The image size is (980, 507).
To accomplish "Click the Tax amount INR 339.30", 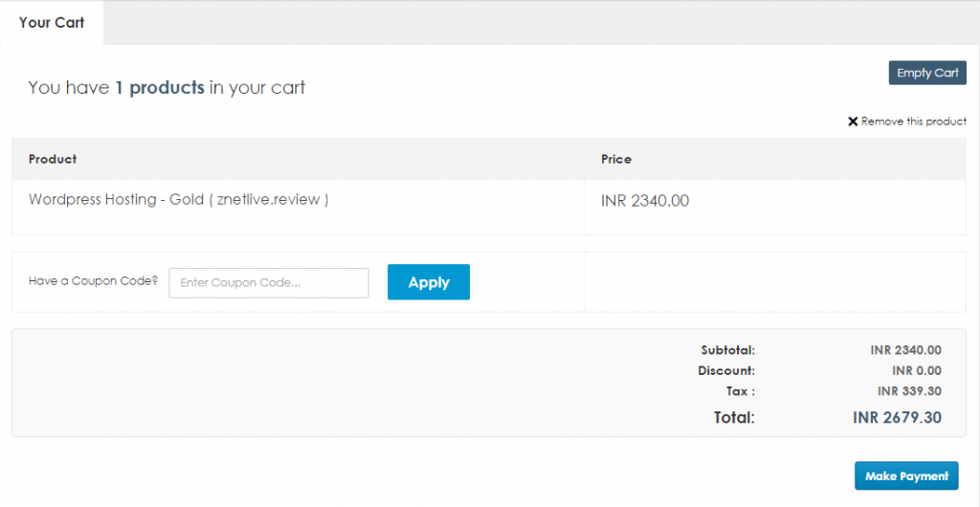I will 909,391.
